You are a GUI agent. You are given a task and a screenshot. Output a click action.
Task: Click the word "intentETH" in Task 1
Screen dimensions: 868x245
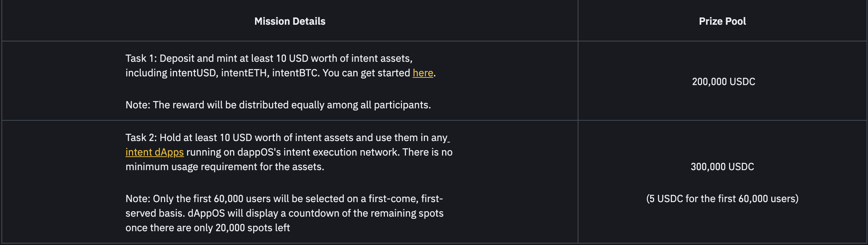pyautogui.click(x=244, y=73)
